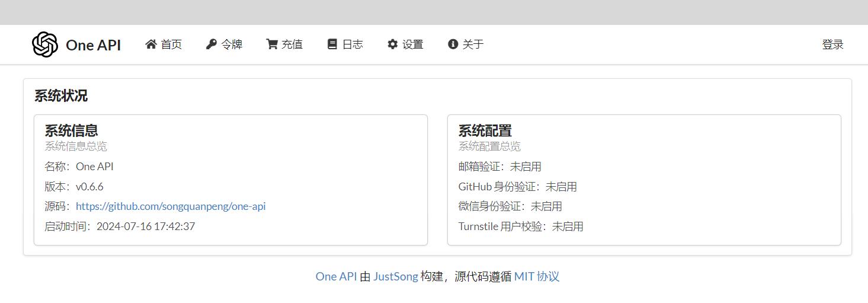Open the 设置 settings page
Image resolution: width=868 pixels, height=303 pixels.
tap(405, 44)
